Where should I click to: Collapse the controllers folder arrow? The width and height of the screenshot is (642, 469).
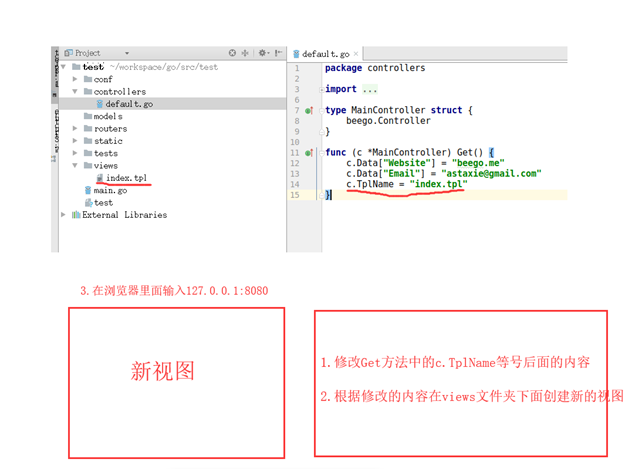click(75, 91)
